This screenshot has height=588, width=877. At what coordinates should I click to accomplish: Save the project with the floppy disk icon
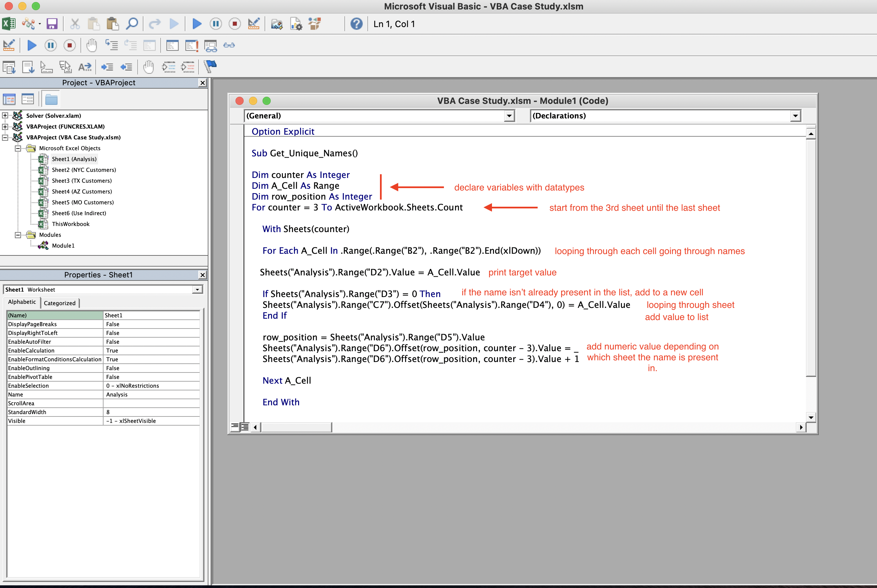pos(52,24)
